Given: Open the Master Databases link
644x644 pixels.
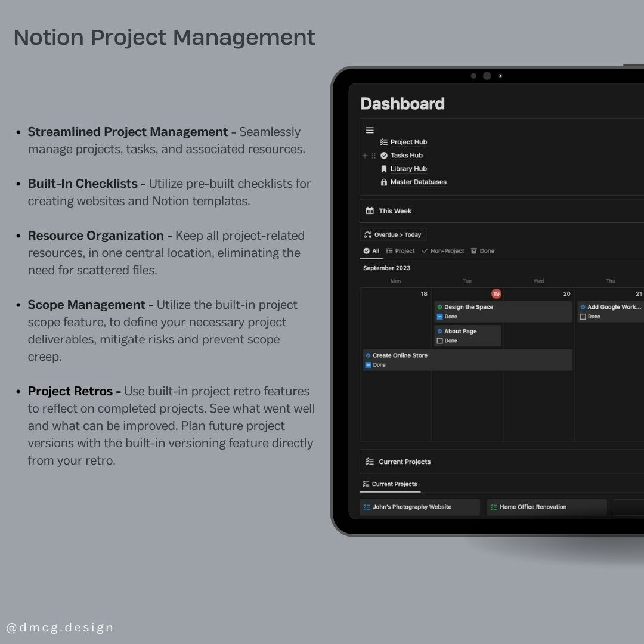Looking at the screenshot, I should pyautogui.click(x=418, y=182).
